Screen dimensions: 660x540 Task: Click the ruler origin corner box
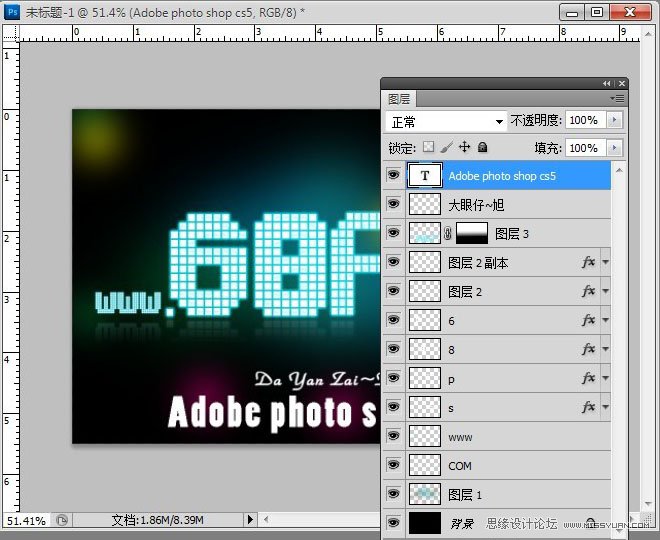(x=11, y=33)
